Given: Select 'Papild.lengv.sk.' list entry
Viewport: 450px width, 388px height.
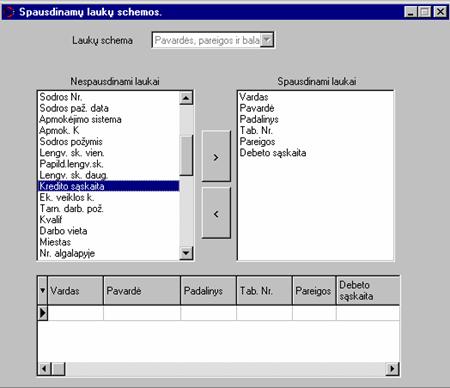Looking at the screenshot, I should point(108,164).
